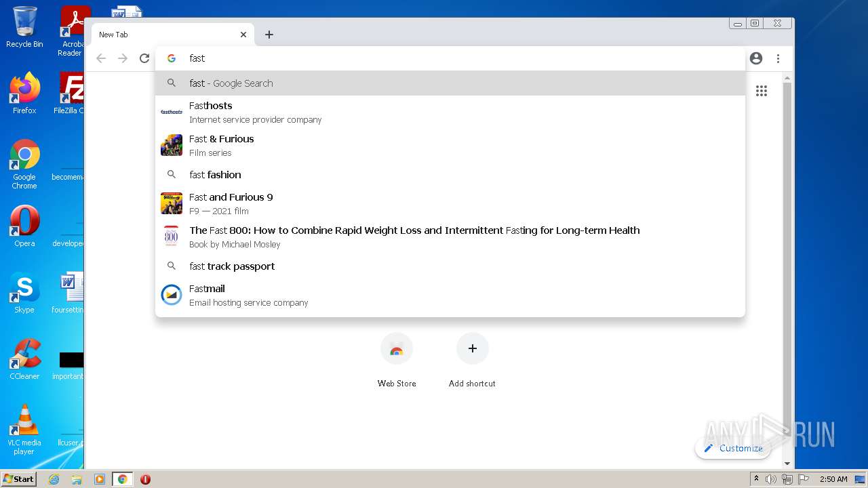Click search icon beside 'fast track passport'
The height and width of the screenshot is (488, 868).
(172, 266)
